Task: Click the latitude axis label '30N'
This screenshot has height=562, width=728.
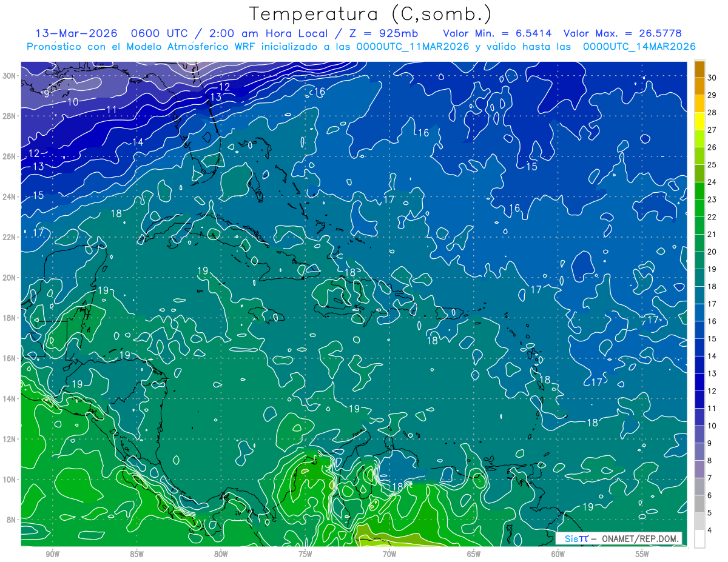Action: click(x=9, y=76)
